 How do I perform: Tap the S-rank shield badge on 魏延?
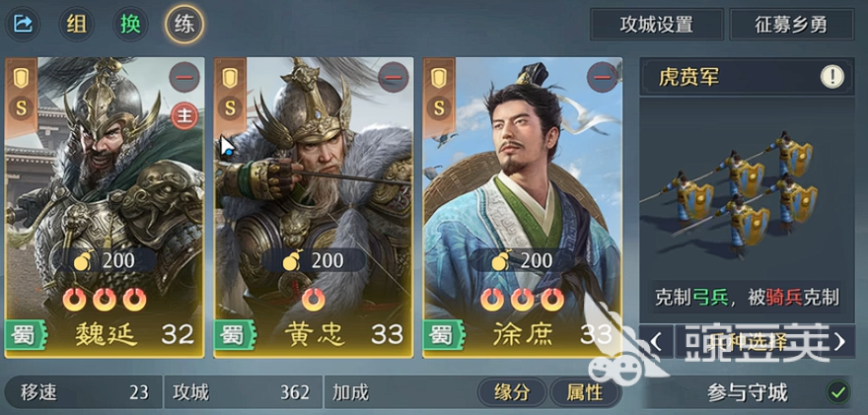[21, 94]
